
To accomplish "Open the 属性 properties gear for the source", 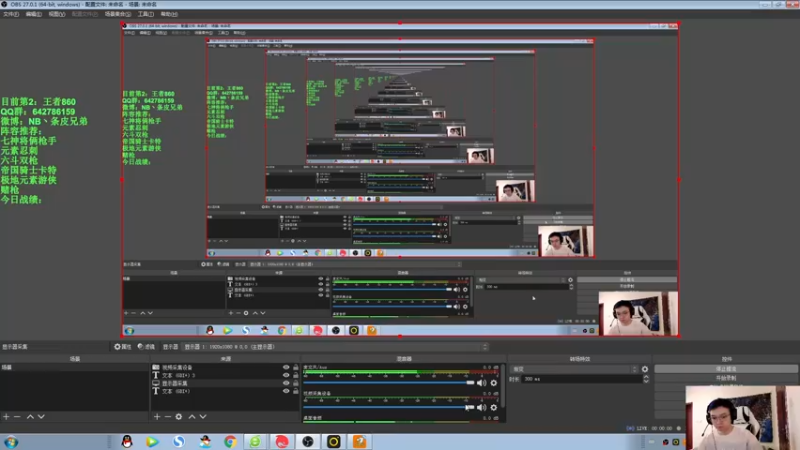I will 122,346.
